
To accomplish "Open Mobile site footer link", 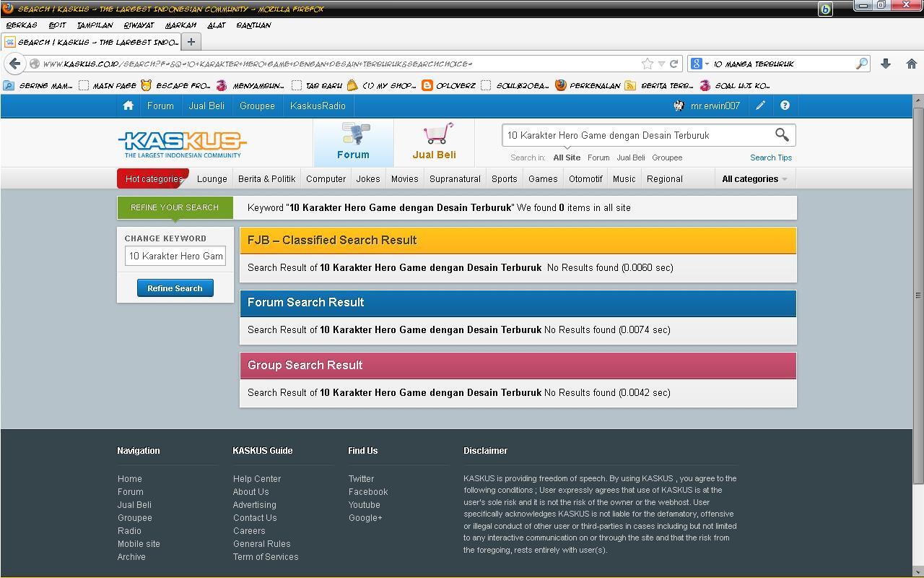I will coord(139,544).
